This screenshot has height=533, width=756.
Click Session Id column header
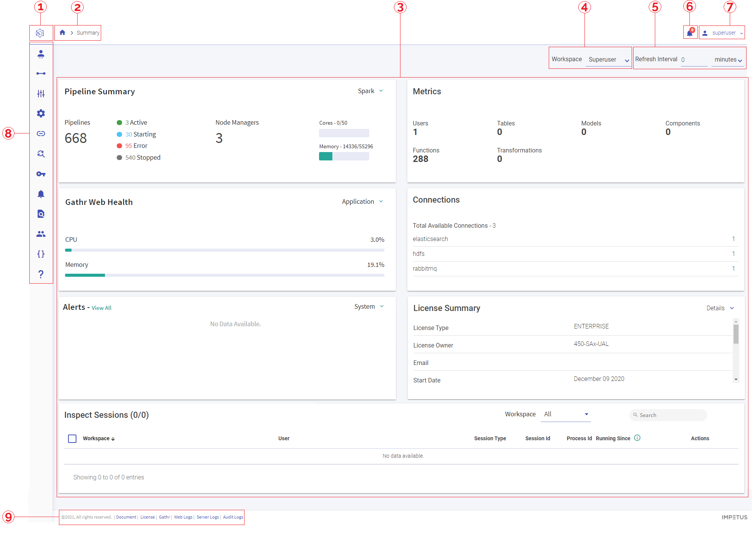(538, 438)
